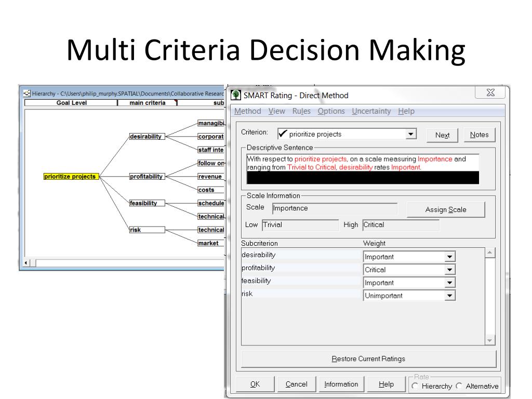Click the Information button
This screenshot has height=399, width=532.
coord(341,384)
